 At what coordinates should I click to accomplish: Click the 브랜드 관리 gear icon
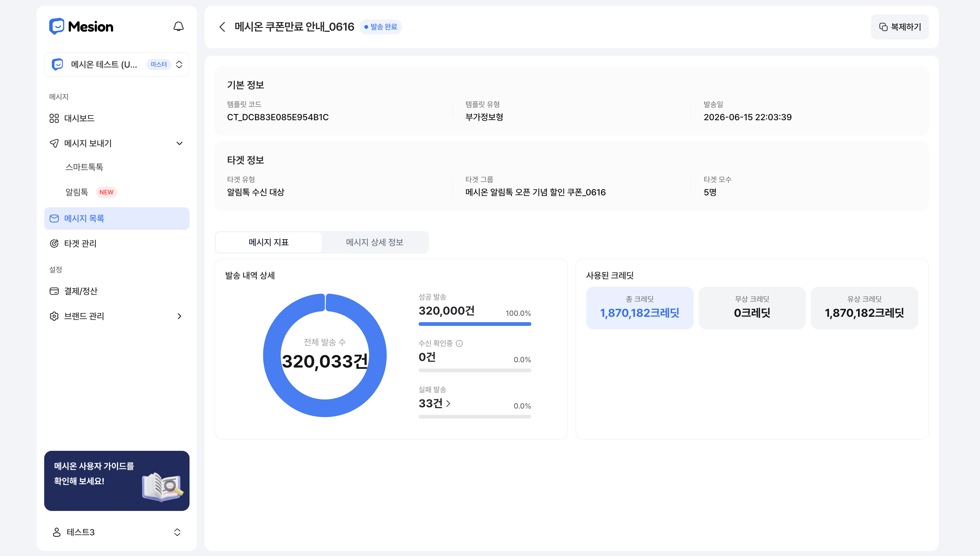[x=54, y=316]
